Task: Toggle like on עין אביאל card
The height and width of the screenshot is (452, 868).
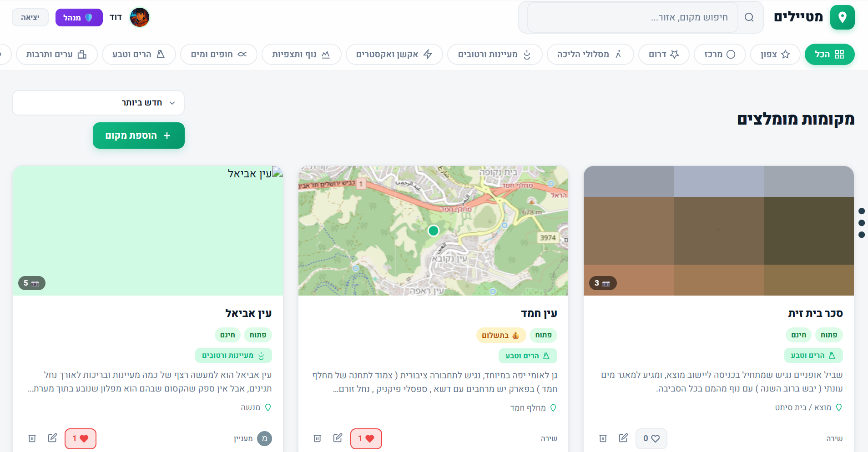Action: 81,438
